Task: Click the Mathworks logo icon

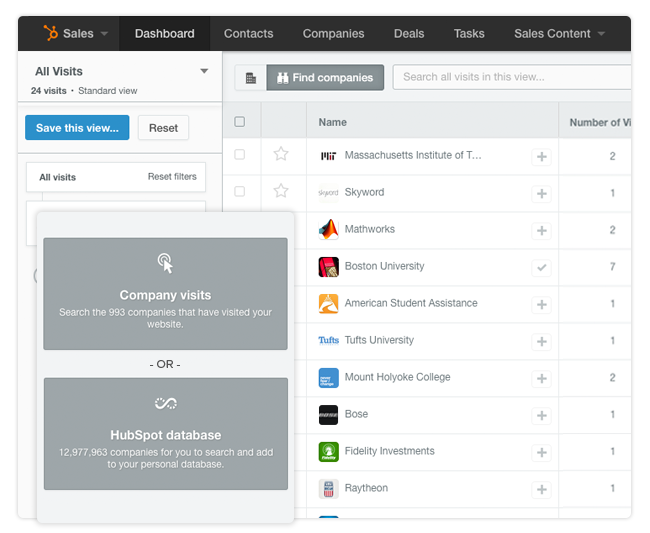Action: click(328, 229)
